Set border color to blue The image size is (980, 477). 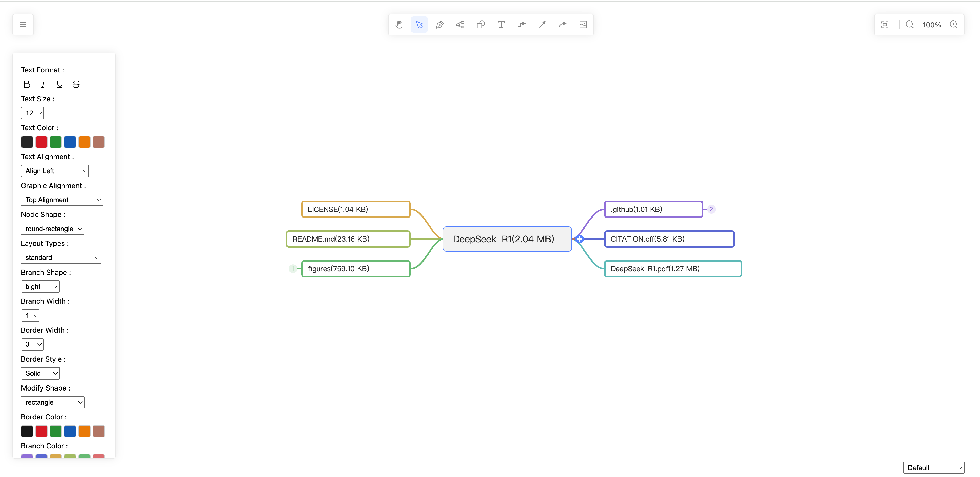tap(70, 431)
